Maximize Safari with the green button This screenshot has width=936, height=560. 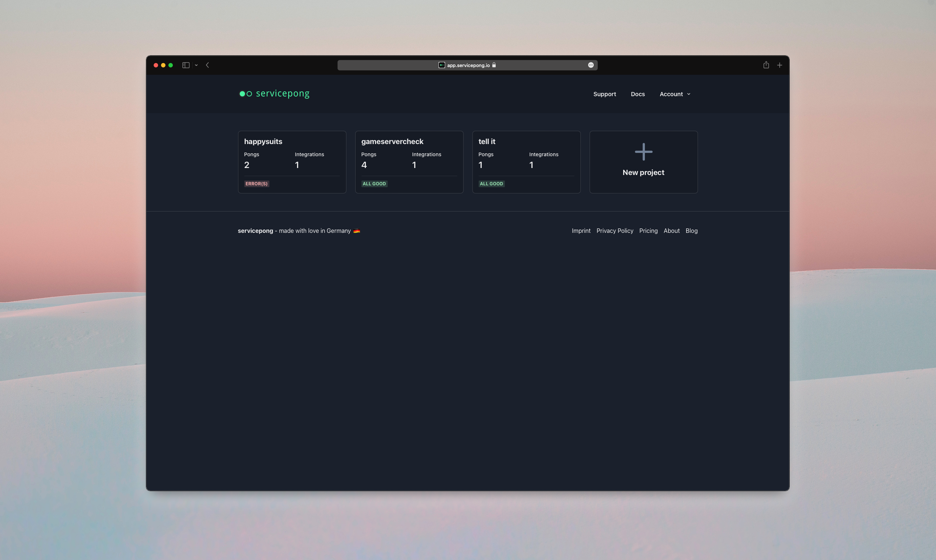[x=171, y=65]
